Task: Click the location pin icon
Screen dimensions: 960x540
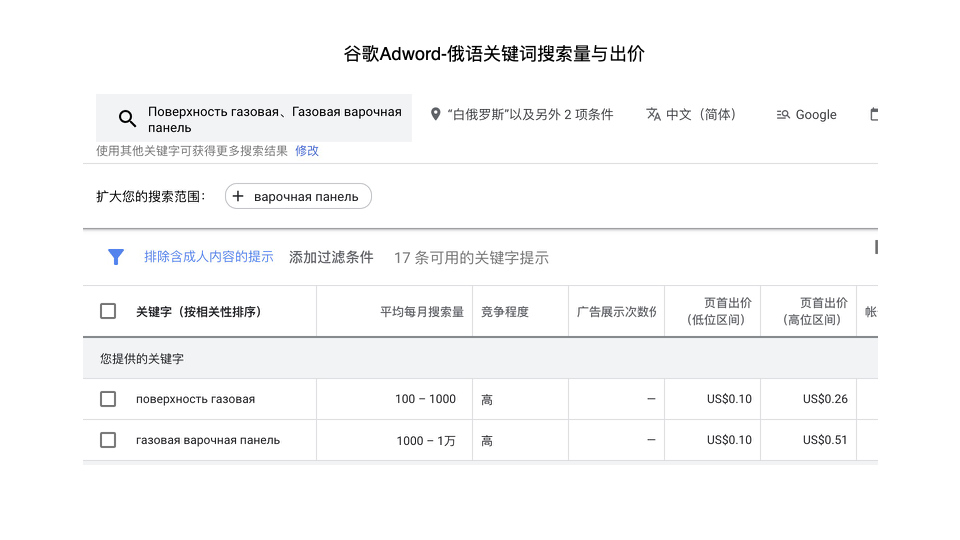Action: (435, 114)
